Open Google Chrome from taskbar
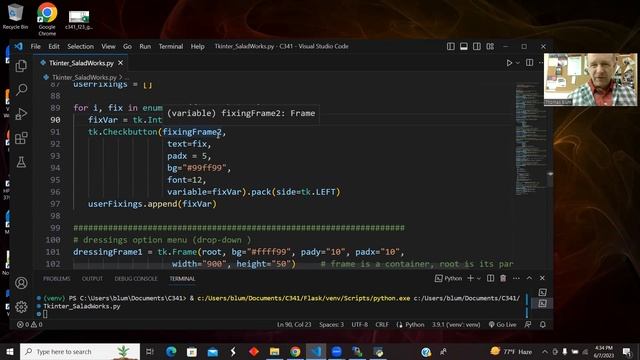 coord(295,351)
